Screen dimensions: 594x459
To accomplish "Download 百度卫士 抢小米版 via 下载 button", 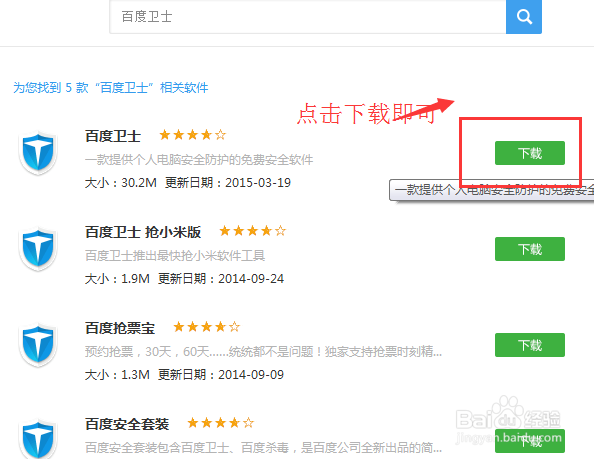I will click(530, 249).
